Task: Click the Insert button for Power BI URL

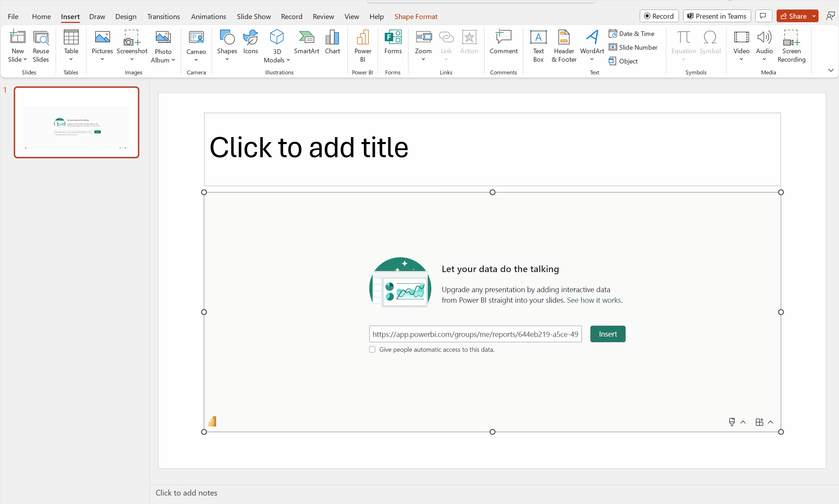Action: click(608, 334)
